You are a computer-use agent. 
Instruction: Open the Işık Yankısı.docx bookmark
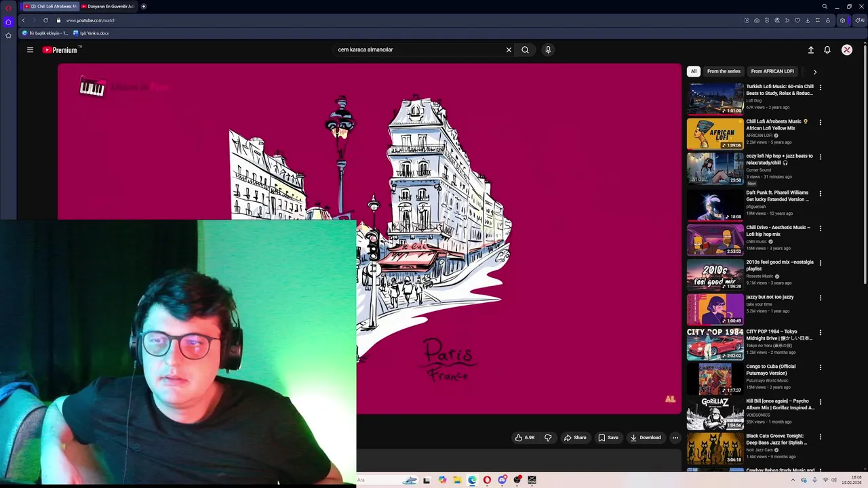91,33
